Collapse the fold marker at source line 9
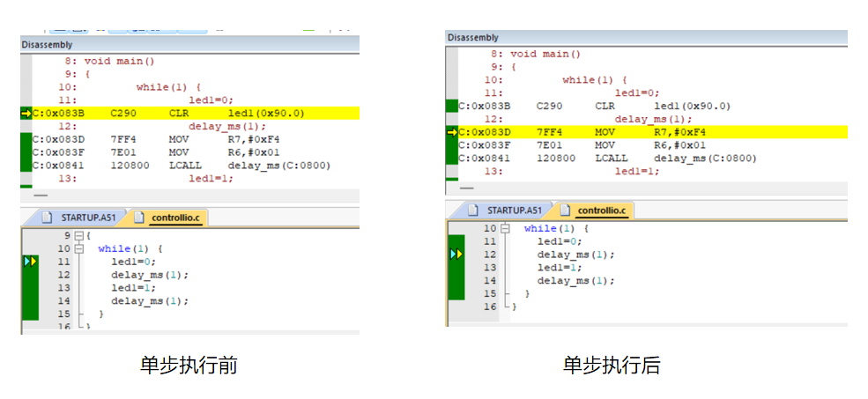The width and height of the screenshot is (868, 399). point(78,237)
